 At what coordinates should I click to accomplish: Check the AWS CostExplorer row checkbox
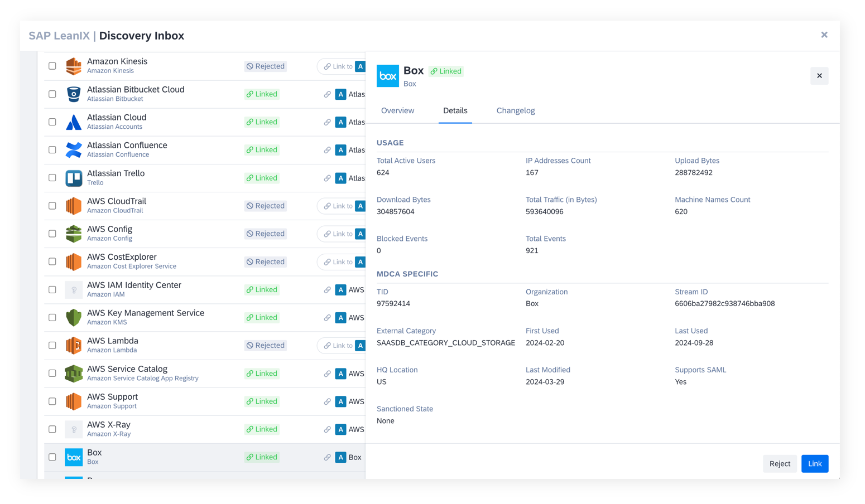click(52, 261)
